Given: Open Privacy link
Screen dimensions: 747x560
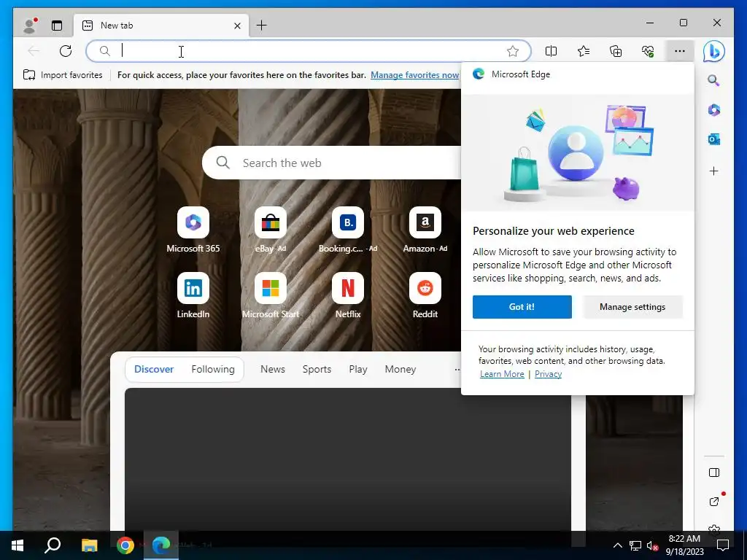Looking at the screenshot, I should 548,374.
